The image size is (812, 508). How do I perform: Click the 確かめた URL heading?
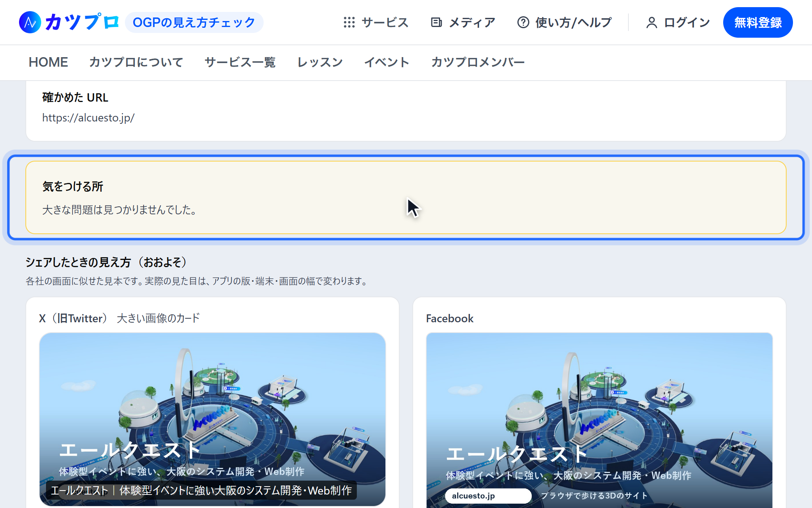(x=75, y=98)
